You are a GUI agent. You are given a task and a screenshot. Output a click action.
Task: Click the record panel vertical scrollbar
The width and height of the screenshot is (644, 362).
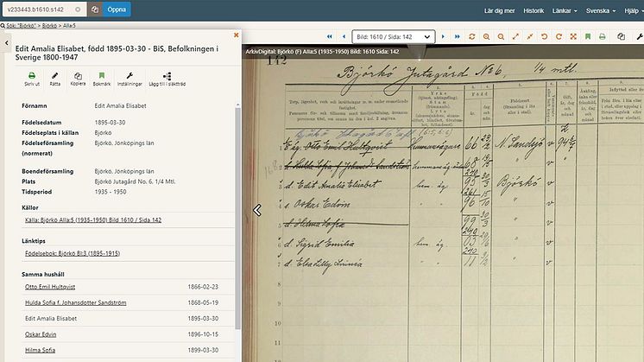coord(237,218)
